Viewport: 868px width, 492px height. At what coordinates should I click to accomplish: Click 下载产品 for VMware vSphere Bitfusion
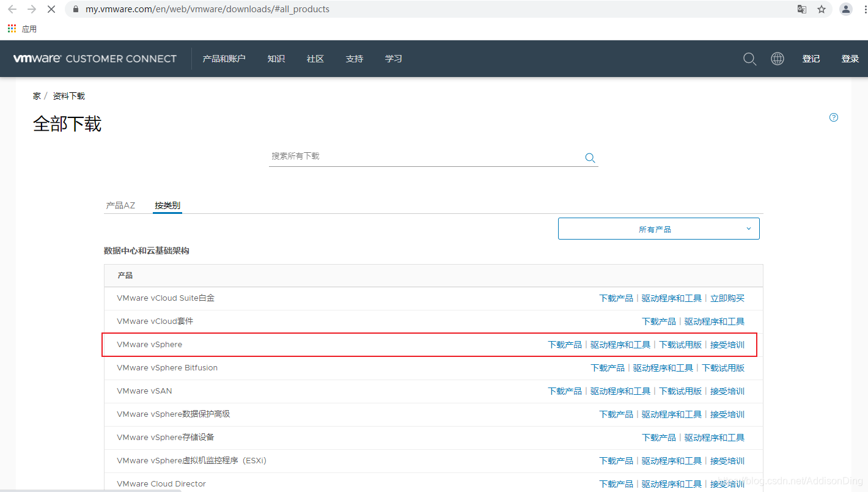click(x=608, y=368)
